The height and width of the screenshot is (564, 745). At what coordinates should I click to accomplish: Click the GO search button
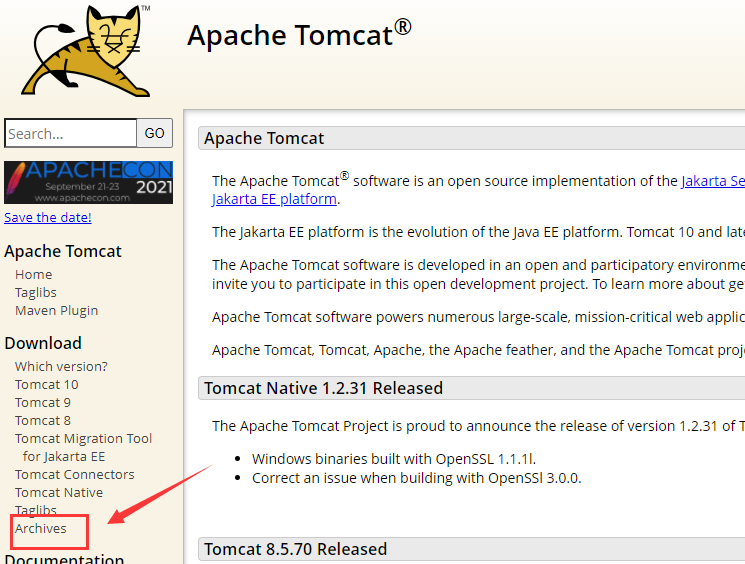click(x=154, y=133)
